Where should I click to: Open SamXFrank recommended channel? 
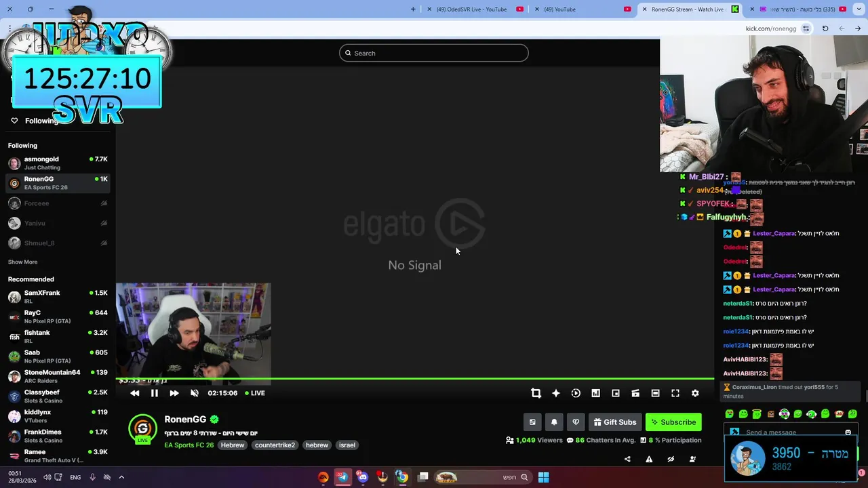(58, 296)
